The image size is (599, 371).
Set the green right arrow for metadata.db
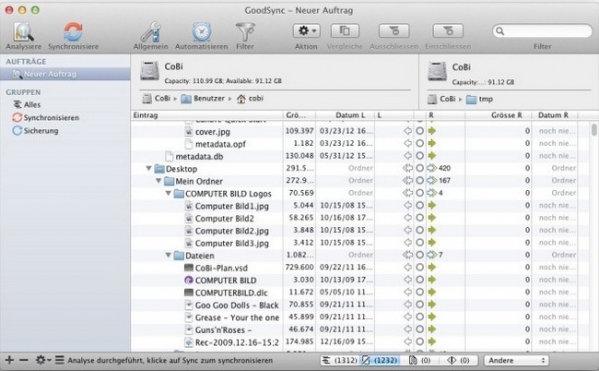click(x=432, y=156)
